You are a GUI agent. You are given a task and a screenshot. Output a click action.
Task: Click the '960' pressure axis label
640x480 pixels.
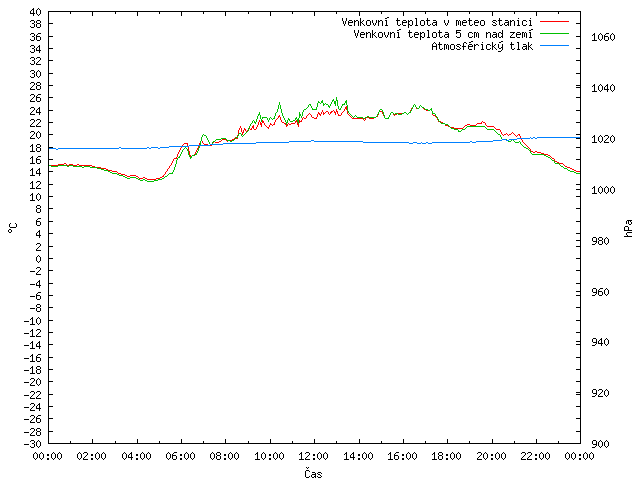(x=600, y=292)
